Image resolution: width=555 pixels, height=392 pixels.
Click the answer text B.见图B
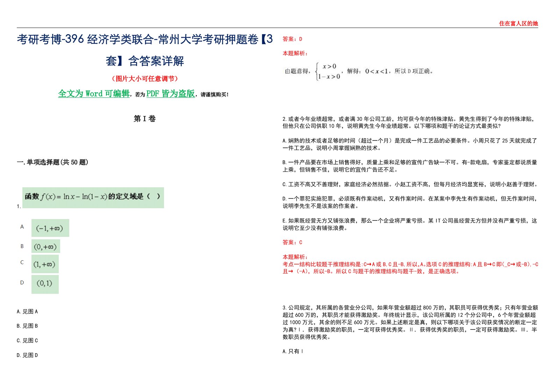click(27, 326)
